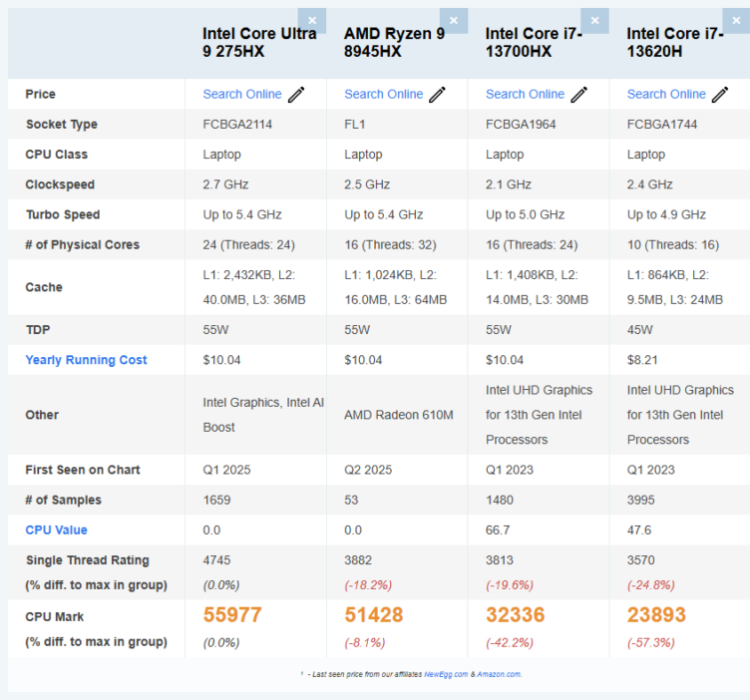
Task: Open the CPU Value link
Action: click(x=57, y=529)
